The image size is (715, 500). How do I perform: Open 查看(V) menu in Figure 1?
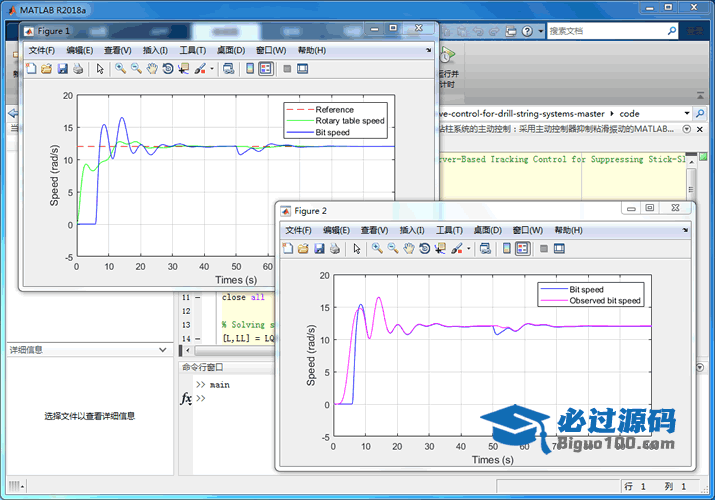(118, 50)
